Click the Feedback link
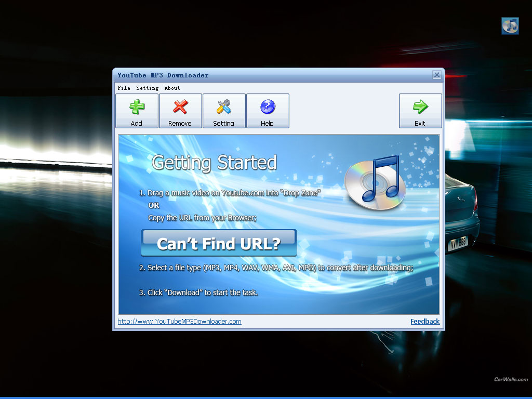 click(425, 321)
